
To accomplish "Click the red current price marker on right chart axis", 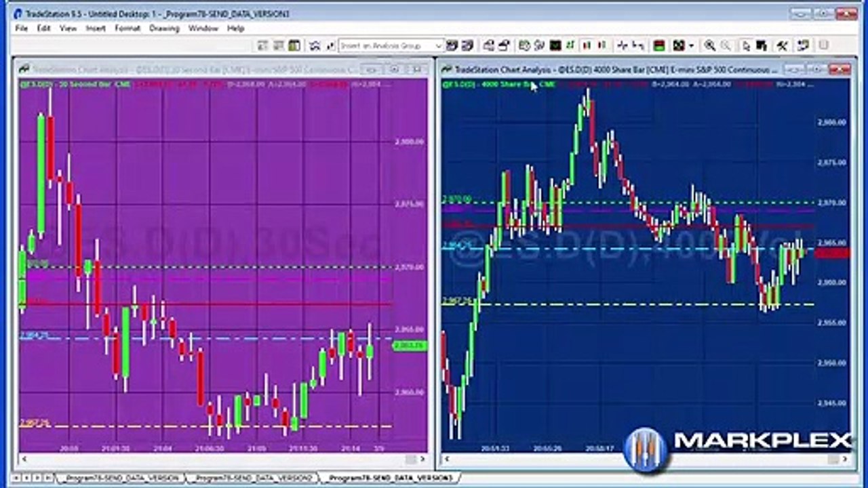I will (x=832, y=253).
